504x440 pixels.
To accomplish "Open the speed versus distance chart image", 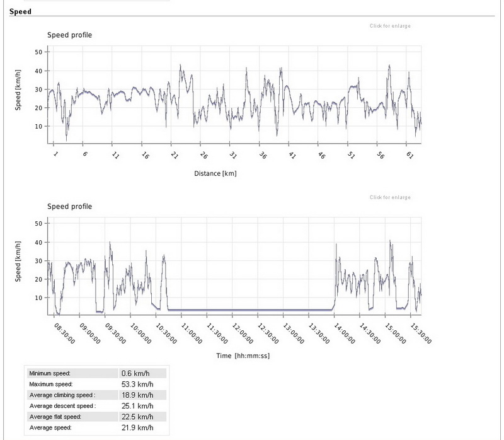I will coord(234,95).
